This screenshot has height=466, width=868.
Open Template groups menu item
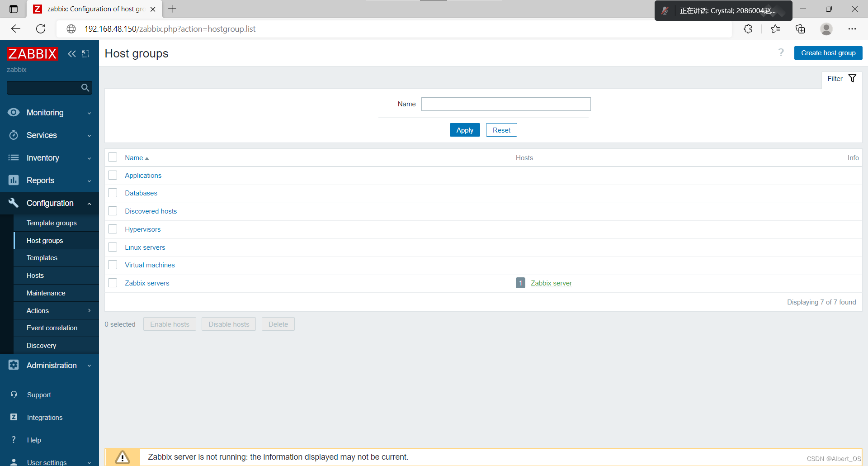point(52,223)
